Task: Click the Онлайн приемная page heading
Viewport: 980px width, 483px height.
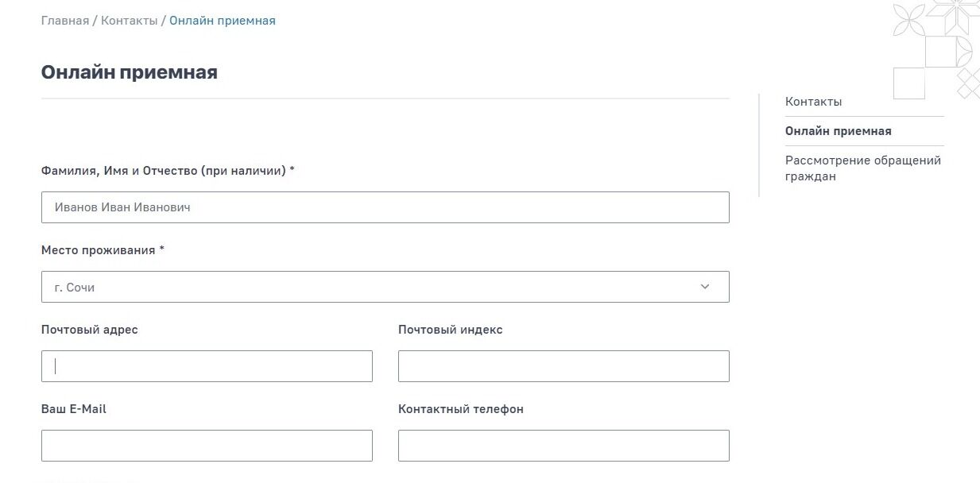Action: click(130, 72)
